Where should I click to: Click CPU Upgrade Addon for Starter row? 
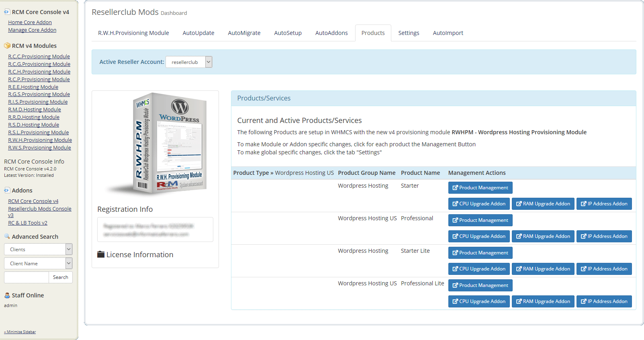pyautogui.click(x=479, y=204)
